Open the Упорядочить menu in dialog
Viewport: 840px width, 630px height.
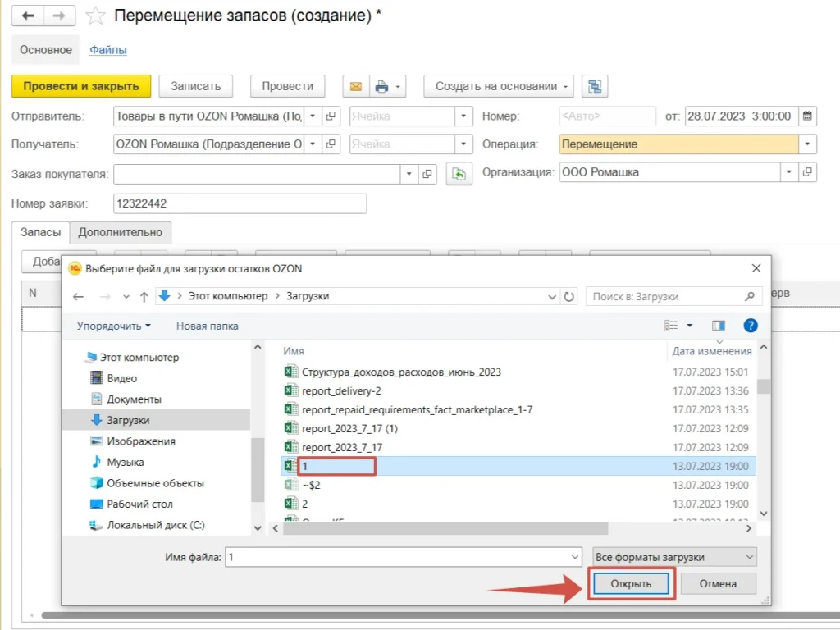pos(113,326)
